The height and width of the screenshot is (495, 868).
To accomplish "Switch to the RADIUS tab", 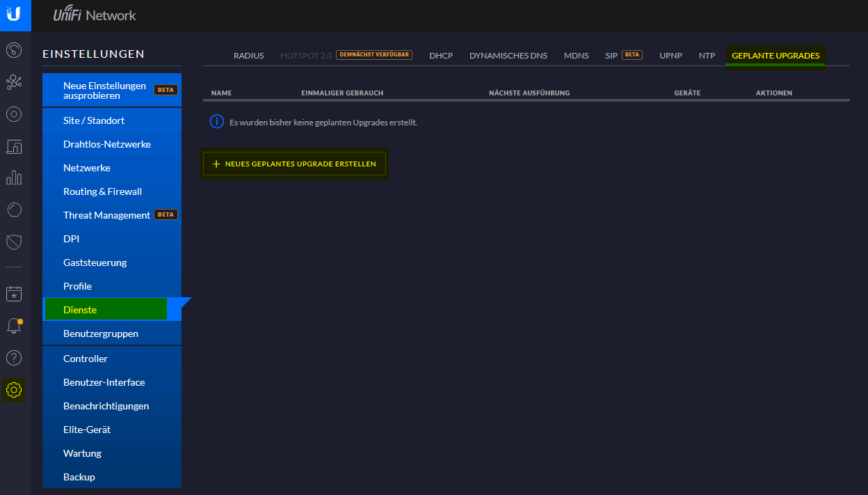I will [x=249, y=56].
